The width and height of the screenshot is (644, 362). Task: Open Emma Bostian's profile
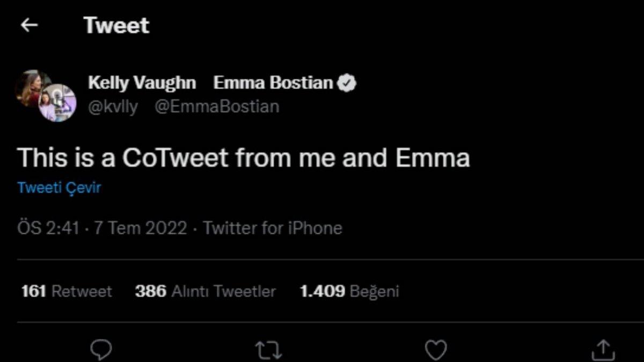coord(275,82)
